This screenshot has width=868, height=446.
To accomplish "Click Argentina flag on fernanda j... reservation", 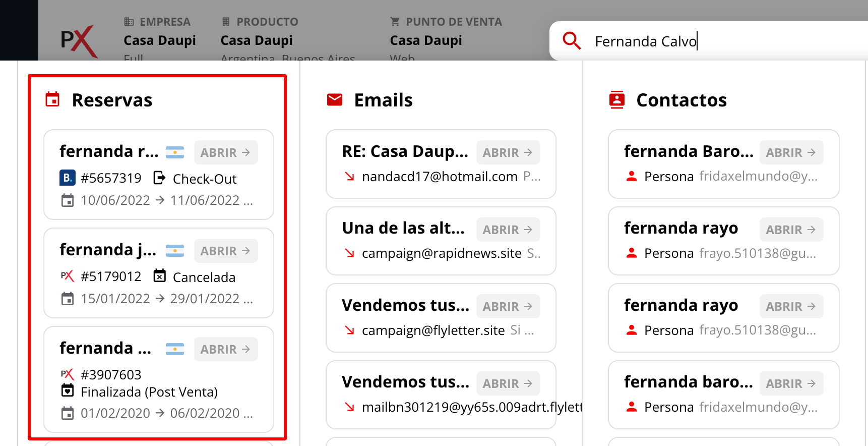I will [x=175, y=251].
